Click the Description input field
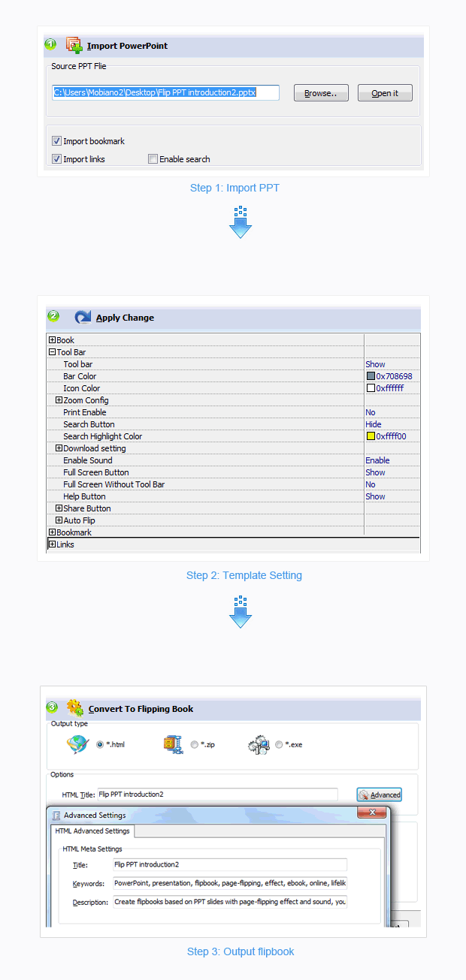Image resolution: width=466 pixels, height=980 pixels. (230, 902)
